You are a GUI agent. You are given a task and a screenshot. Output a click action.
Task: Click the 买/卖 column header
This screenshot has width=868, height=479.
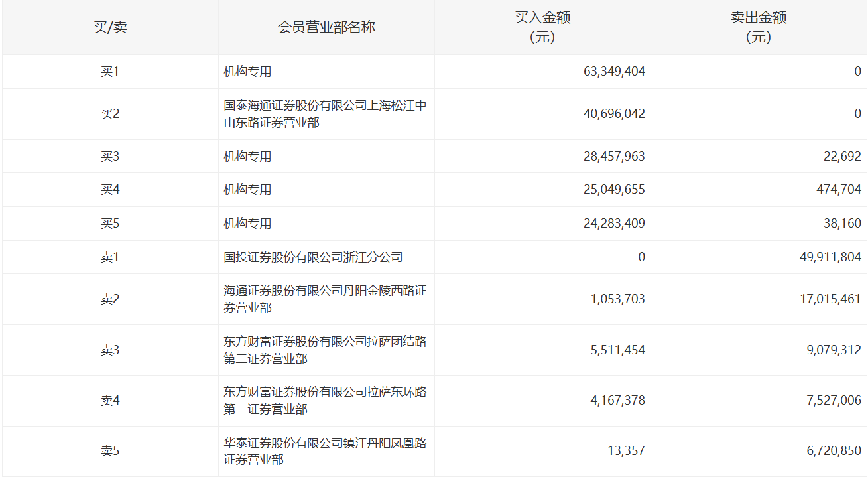(110, 27)
